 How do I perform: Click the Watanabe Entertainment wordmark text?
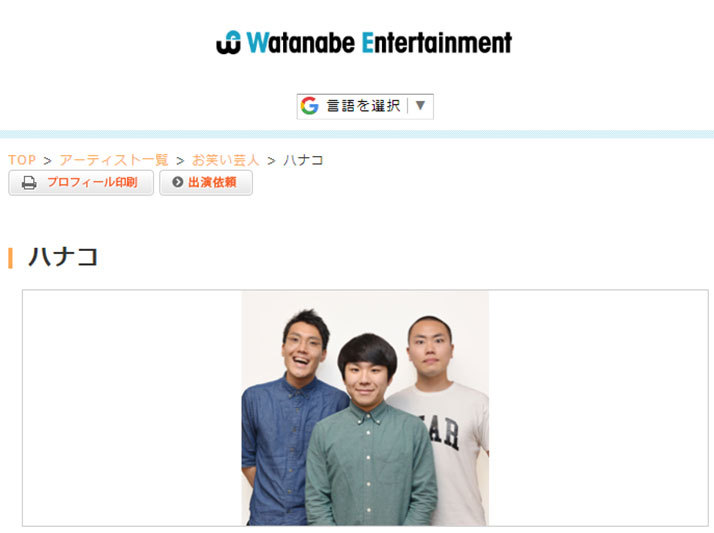(x=379, y=43)
